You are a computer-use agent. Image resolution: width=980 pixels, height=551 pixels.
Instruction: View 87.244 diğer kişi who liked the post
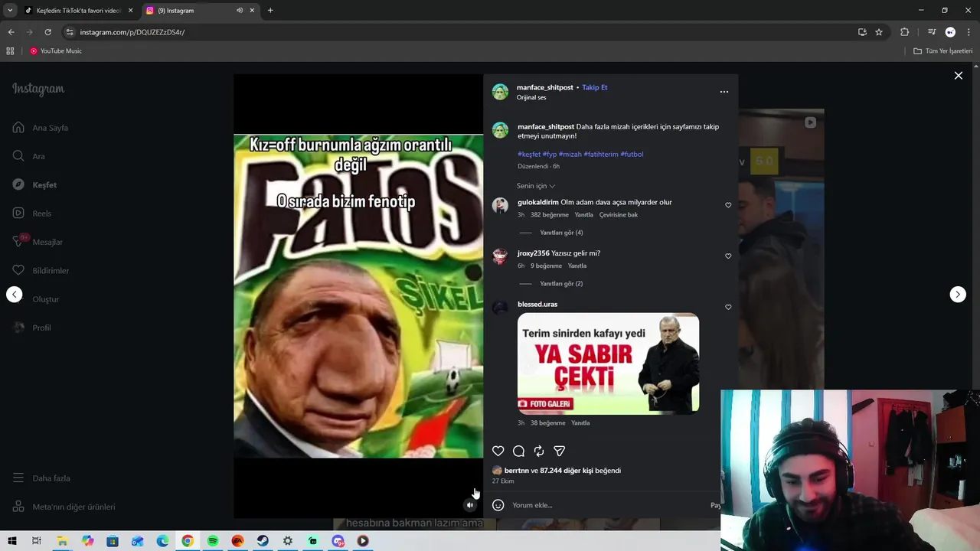[567, 471]
